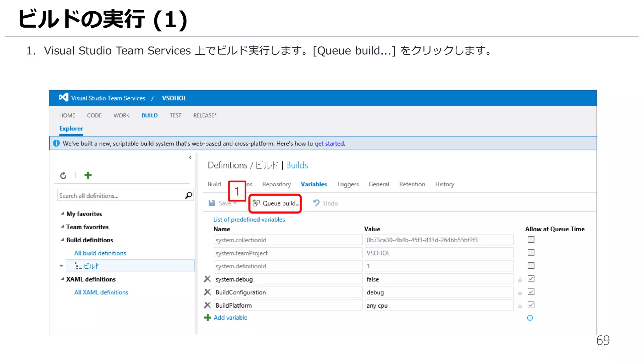The width and height of the screenshot is (644, 362).
Task: Collapse the Team favorites tree node
Action: [62, 227]
